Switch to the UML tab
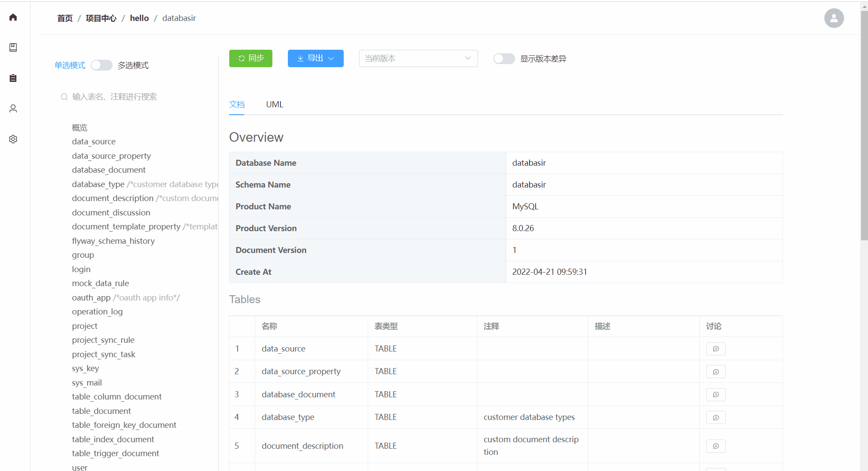The height and width of the screenshot is (471, 868). pos(274,105)
